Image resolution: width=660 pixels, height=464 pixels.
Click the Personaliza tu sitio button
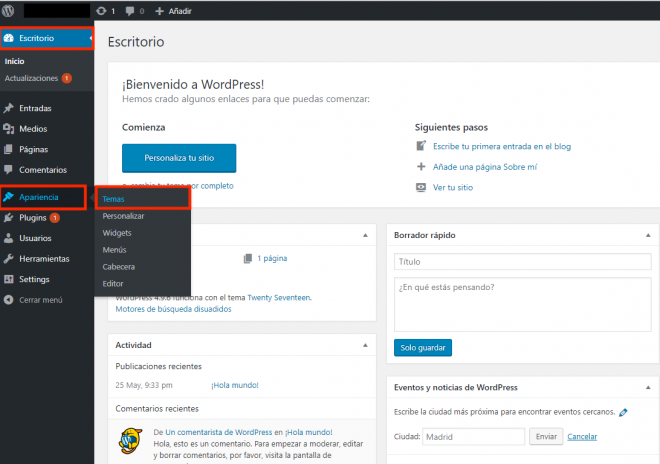pos(179,158)
